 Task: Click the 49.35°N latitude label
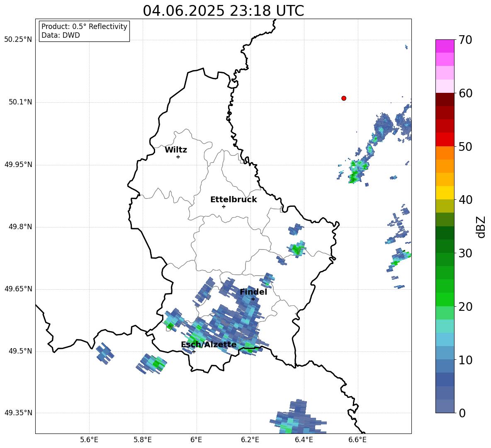click(18, 413)
